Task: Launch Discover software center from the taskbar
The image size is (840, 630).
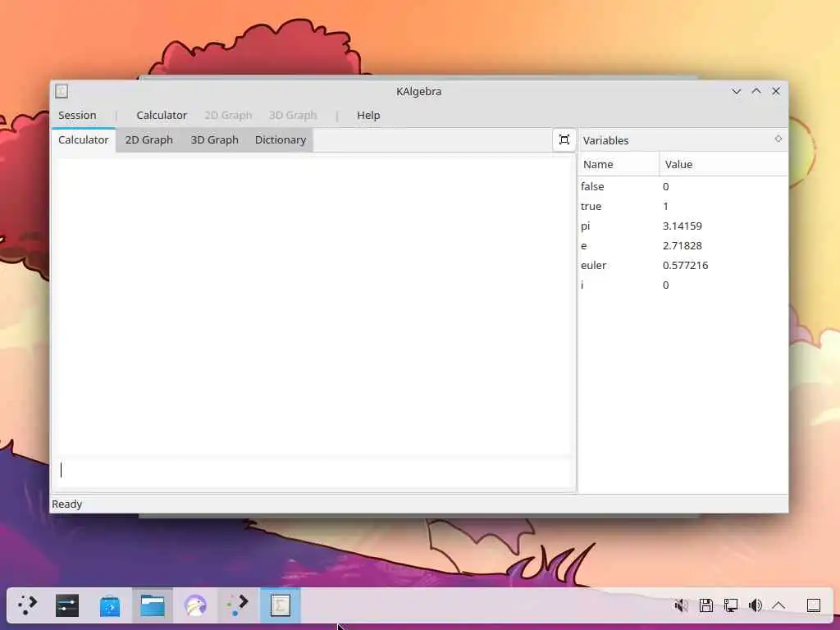Action: click(x=110, y=605)
